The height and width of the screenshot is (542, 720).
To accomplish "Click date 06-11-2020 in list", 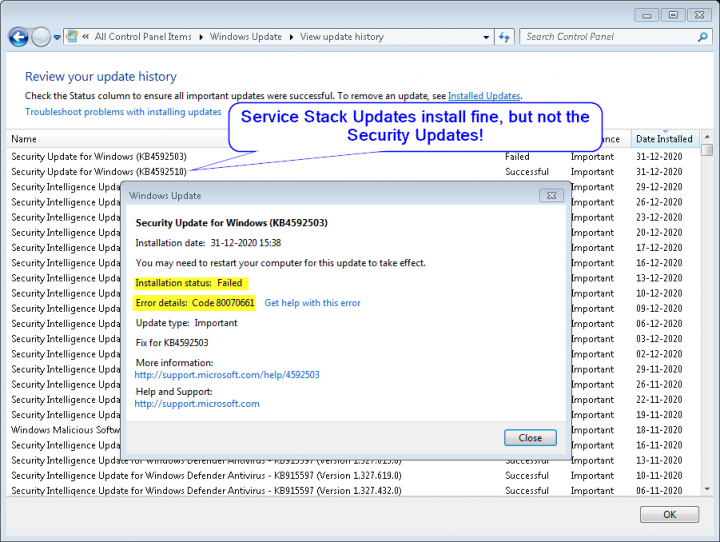I will [659, 491].
